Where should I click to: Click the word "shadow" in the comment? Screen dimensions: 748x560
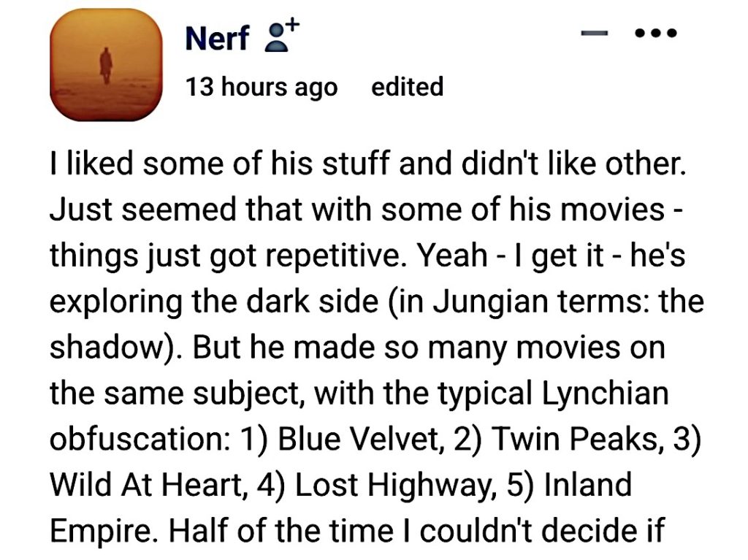coord(107,347)
